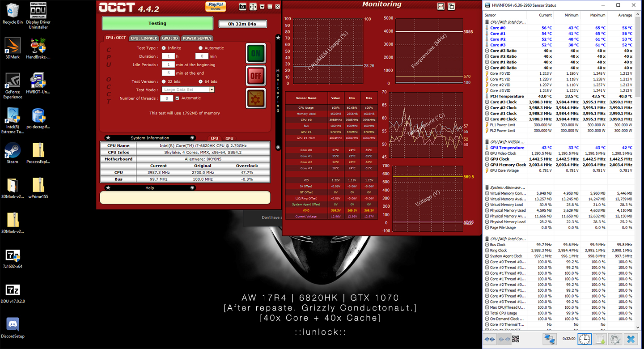Click the Minimum column header in HWiNFO
644x349 pixels.
567,15
